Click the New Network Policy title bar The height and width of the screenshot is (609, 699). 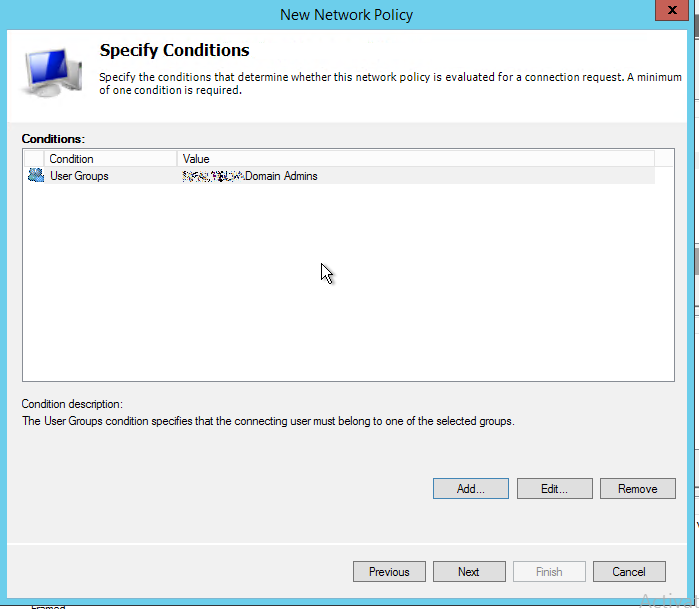[347, 14]
